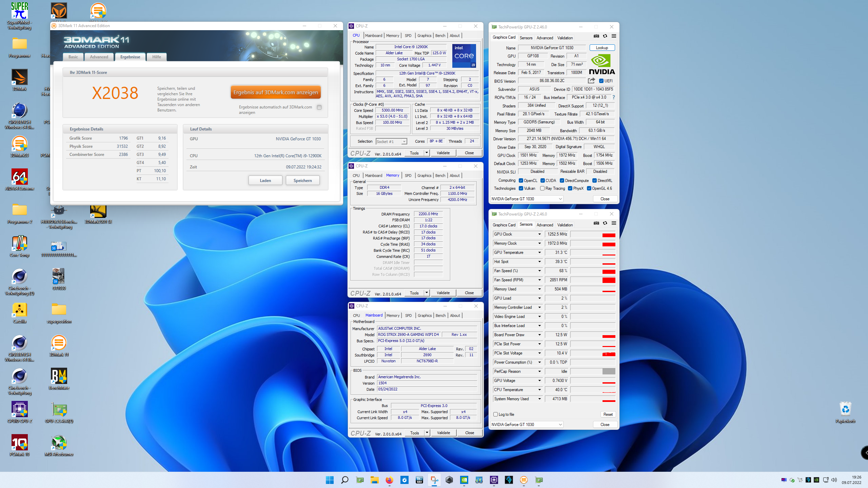Open Firefox from the taskbar

pos(389,480)
